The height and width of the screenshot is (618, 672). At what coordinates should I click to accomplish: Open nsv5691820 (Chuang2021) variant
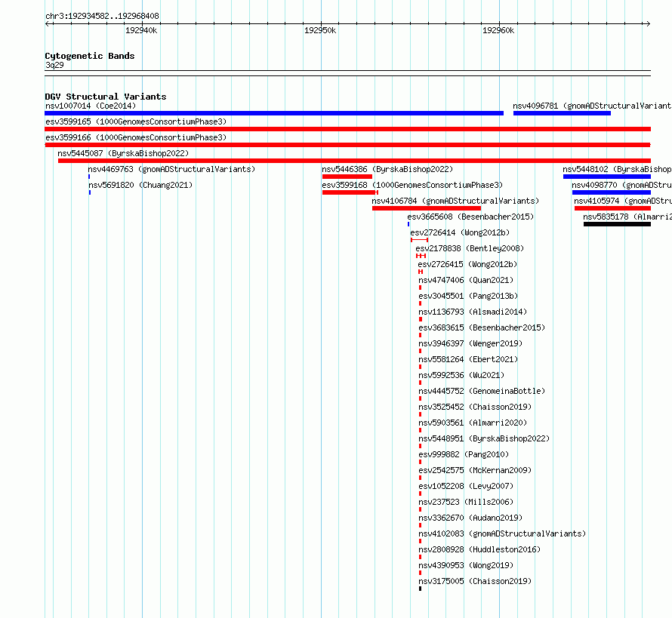(x=140, y=185)
